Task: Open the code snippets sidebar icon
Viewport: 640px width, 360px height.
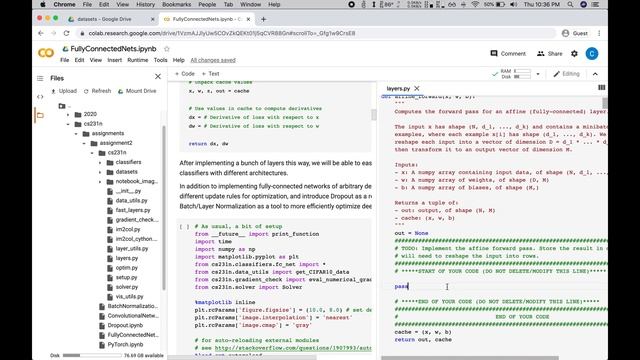Action: [40, 97]
